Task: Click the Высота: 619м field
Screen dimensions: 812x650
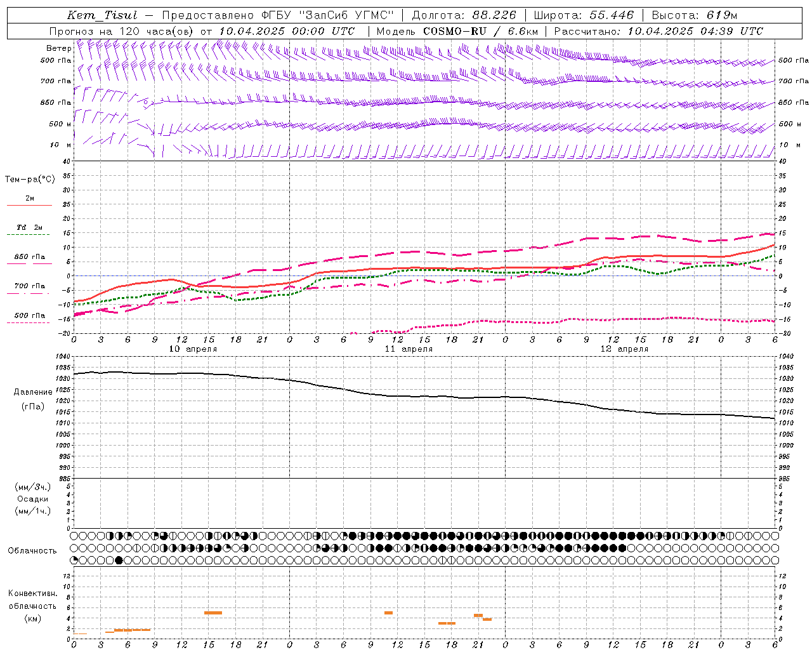Action: [x=695, y=15]
